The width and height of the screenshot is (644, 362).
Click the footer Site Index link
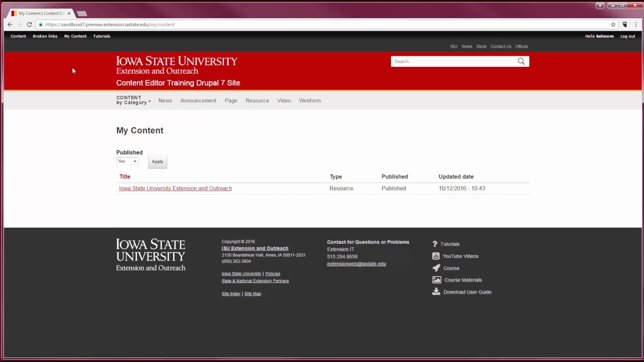tap(231, 294)
